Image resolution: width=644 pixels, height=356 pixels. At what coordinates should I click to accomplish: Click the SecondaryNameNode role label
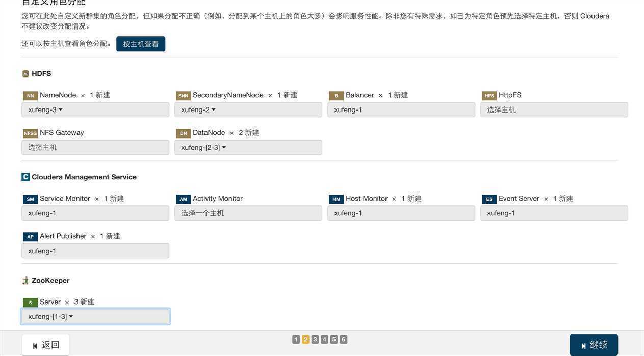(228, 95)
